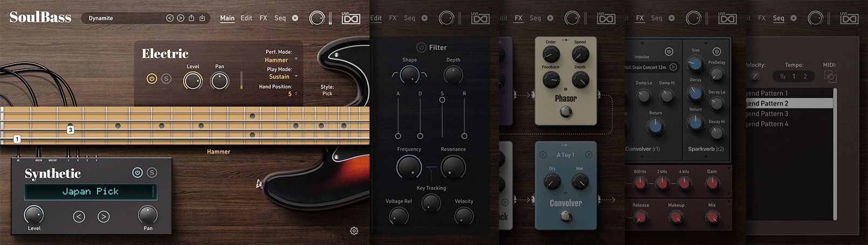Click the high-pass shape icon right of the Shape knob
Screen dimensions: 868x245
point(423,75)
